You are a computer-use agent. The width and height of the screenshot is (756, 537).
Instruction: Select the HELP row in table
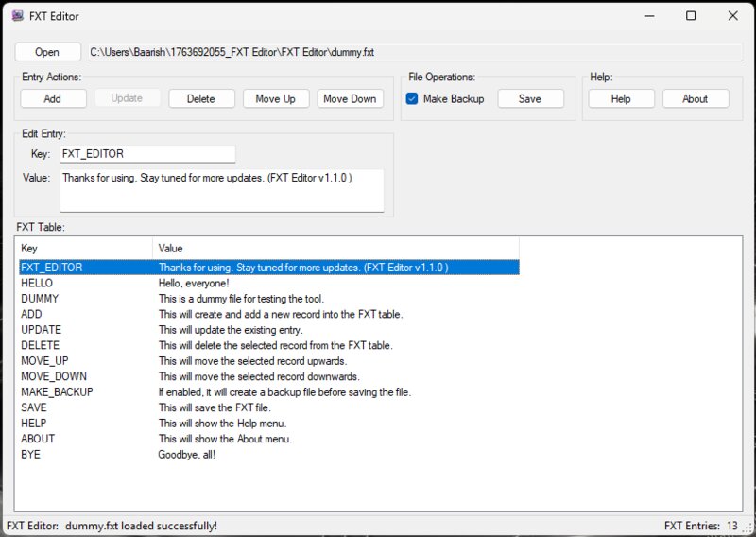click(x=269, y=424)
